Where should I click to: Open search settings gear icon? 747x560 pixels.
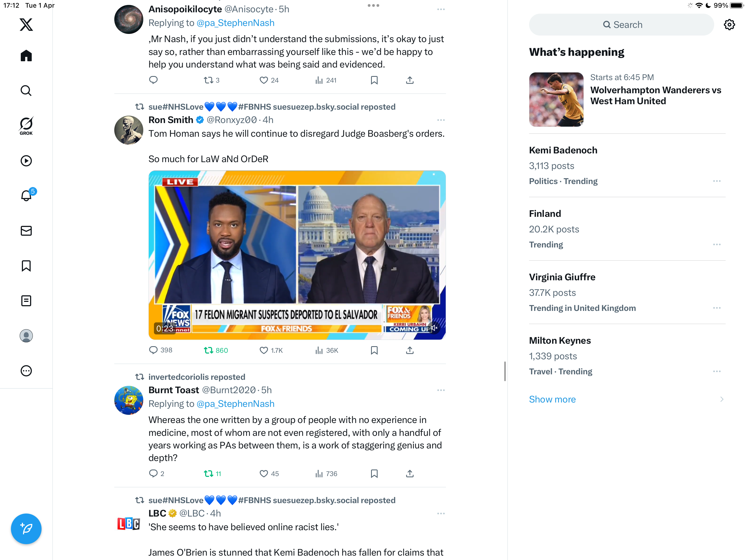729,25
